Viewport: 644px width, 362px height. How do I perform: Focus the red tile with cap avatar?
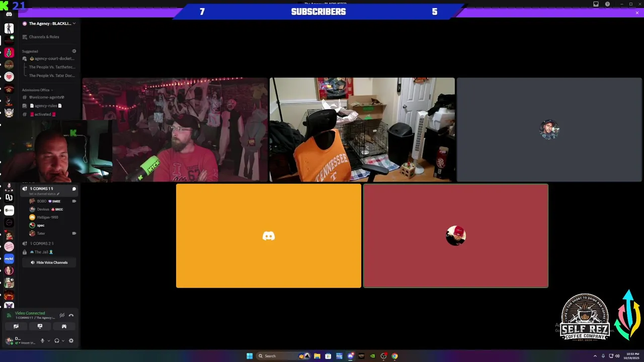[x=456, y=236]
